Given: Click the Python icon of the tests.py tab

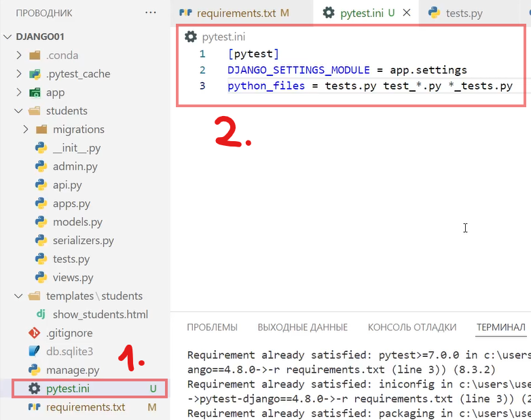Looking at the screenshot, I should point(435,13).
